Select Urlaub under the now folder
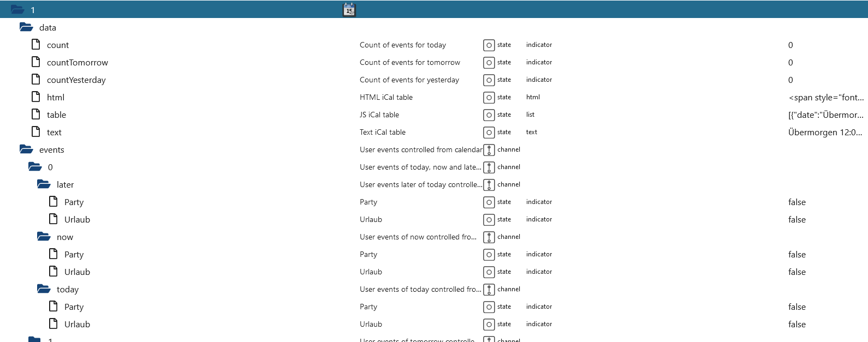Viewport: 868px width, 342px height. pos(77,272)
